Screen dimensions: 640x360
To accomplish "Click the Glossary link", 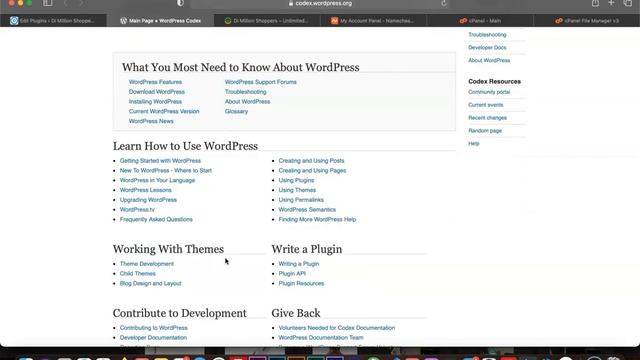I will (236, 111).
